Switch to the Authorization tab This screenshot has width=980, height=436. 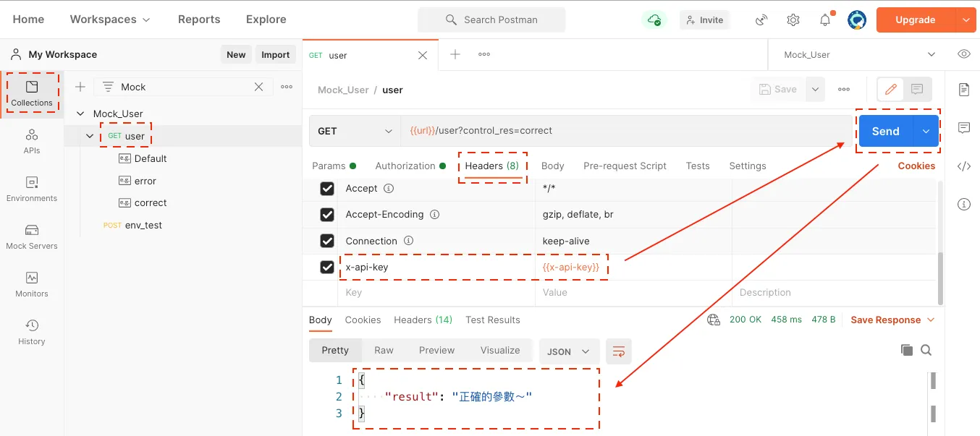pos(410,166)
